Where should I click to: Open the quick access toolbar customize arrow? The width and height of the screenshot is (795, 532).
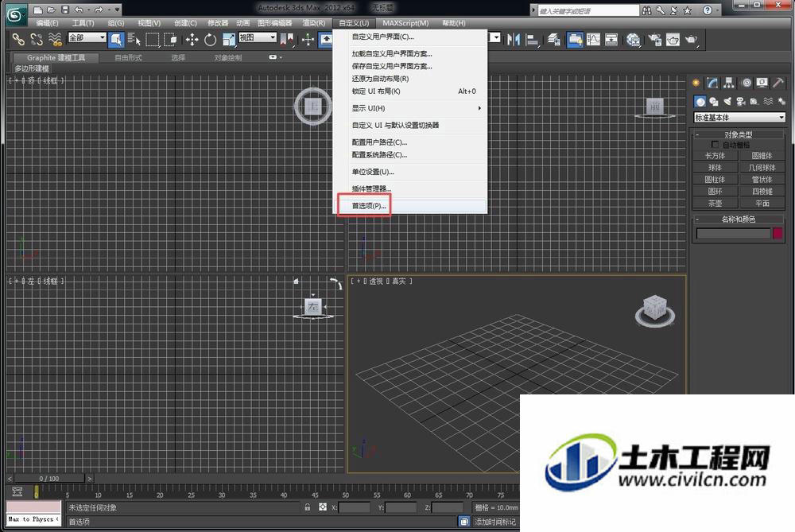tap(118, 10)
